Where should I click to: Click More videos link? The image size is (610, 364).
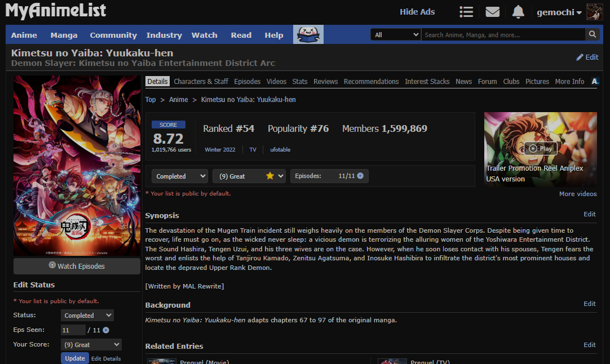(578, 194)
